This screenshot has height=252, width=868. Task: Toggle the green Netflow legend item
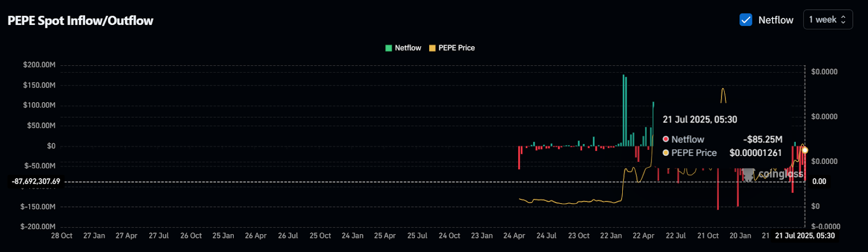pos(403,48)
